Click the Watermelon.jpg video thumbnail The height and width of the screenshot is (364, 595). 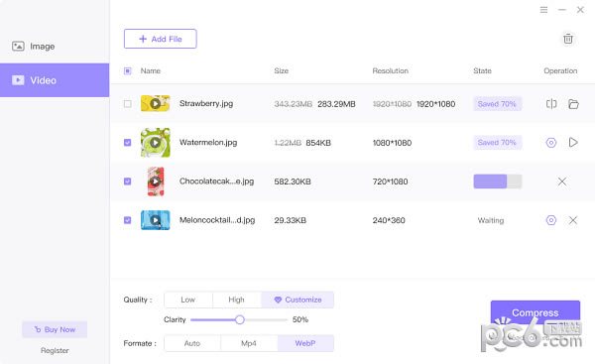coord(156,143)
